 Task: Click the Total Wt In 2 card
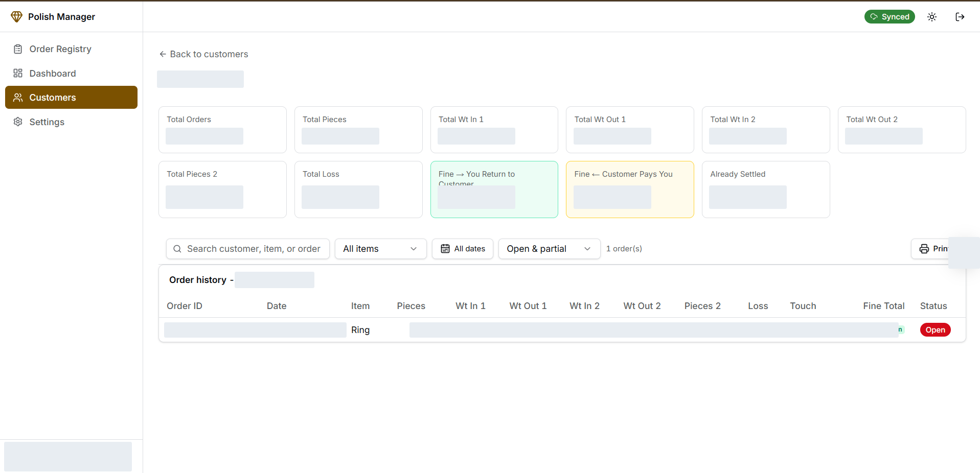[766, 130]
